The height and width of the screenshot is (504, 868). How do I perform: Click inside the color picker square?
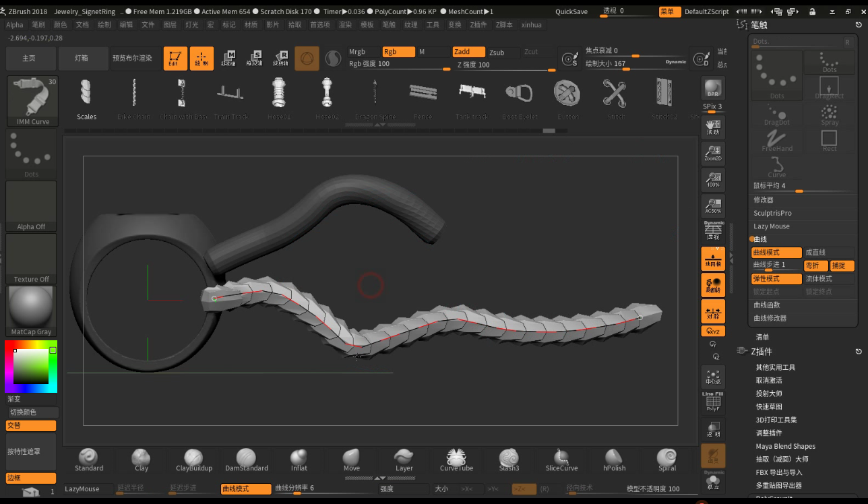[30, 367]
